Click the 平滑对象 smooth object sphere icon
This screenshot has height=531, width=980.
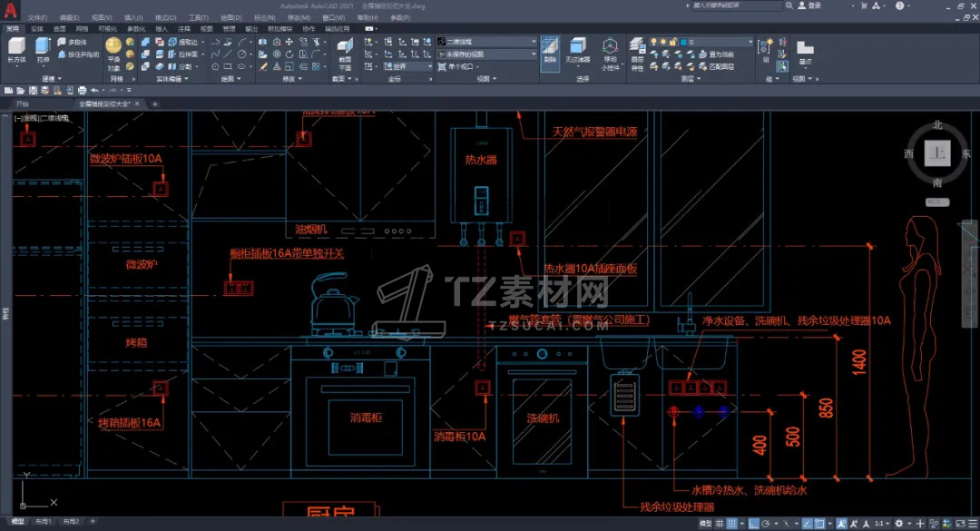click(x=113, y=44)
